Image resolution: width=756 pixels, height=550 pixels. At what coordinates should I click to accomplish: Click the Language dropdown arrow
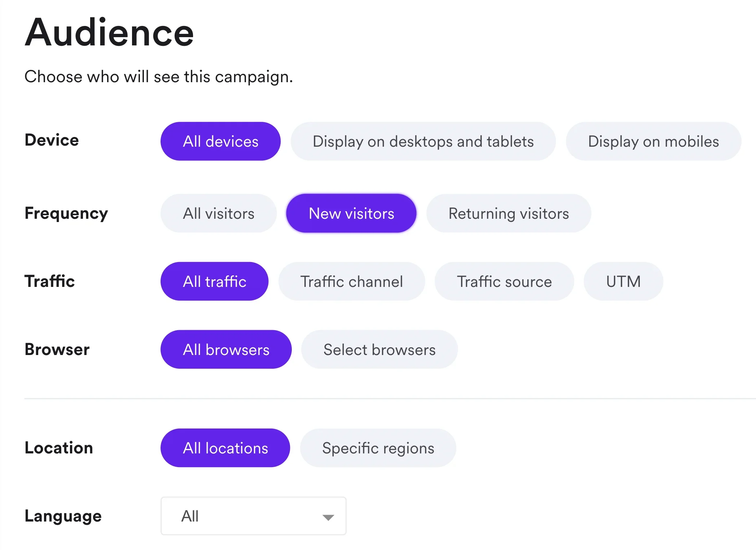pos(328,517)
